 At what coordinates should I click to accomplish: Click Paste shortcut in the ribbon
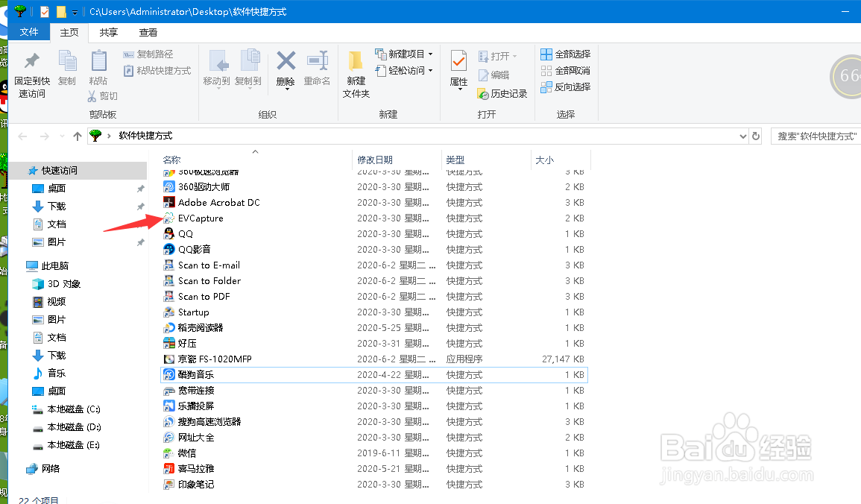pos(157,70)
